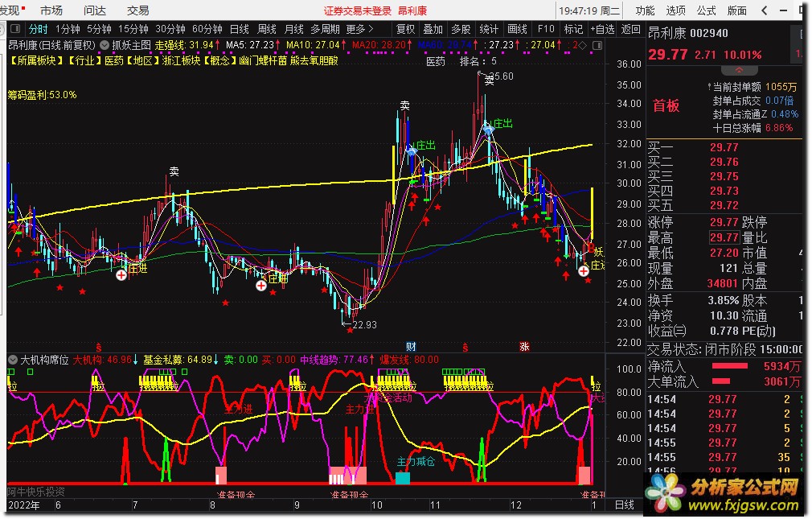Screen dimensions: 812x519
Task: Click the round dropdown icon before 大机构席位
Action: [12, 360]
